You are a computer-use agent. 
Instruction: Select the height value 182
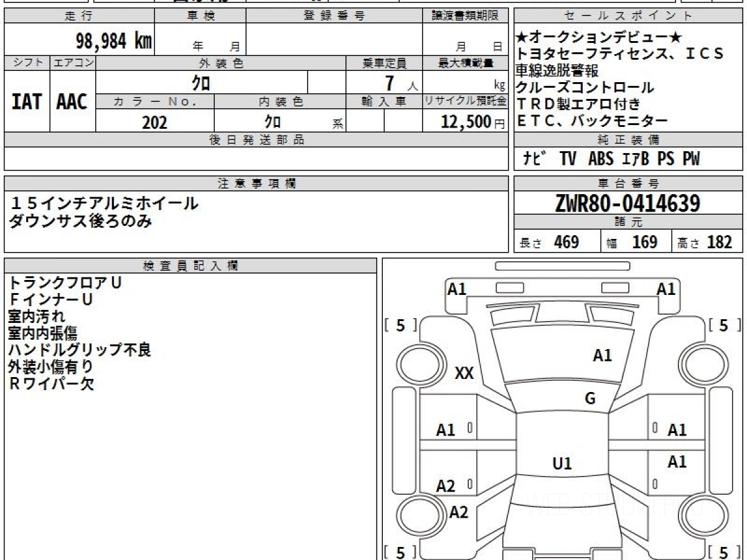click(720, 242)
